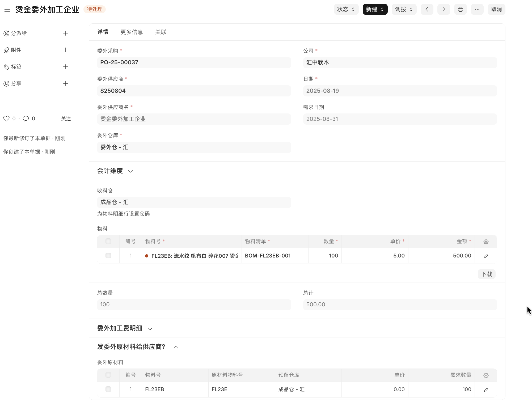532x406 pixels.
Task: Switch to the 关联 tab
Action: (x=161, y=32)
